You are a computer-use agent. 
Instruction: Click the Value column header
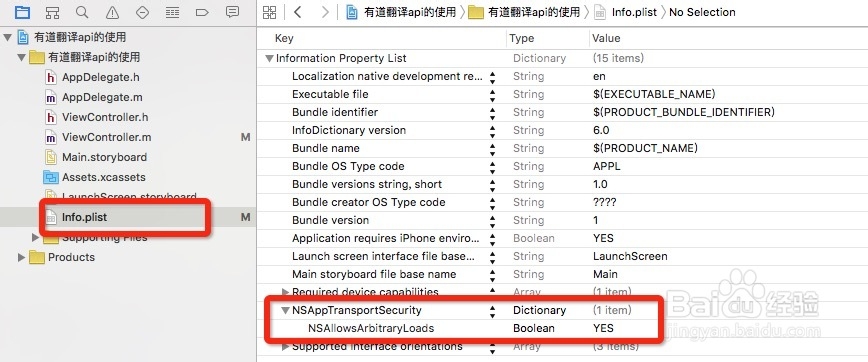606,38
